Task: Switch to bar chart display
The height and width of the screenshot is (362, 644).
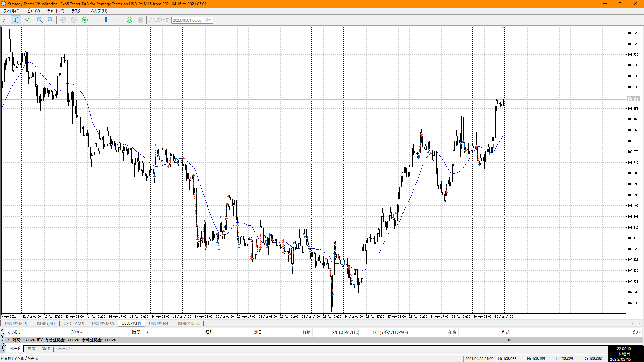Action: click(6, 20)
